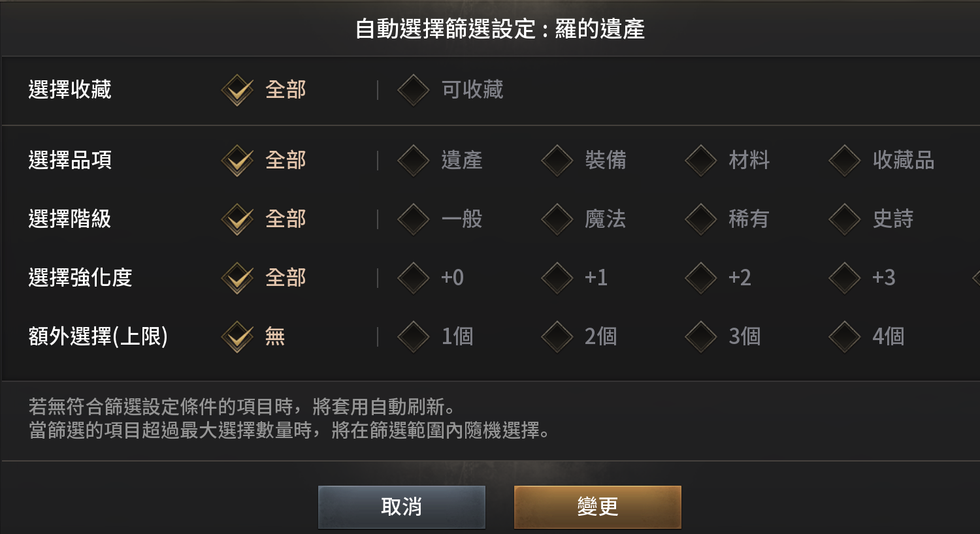Screen dimensions: 980x534
Task: Set extra selection limit to 1個
Action: point(414,337)
